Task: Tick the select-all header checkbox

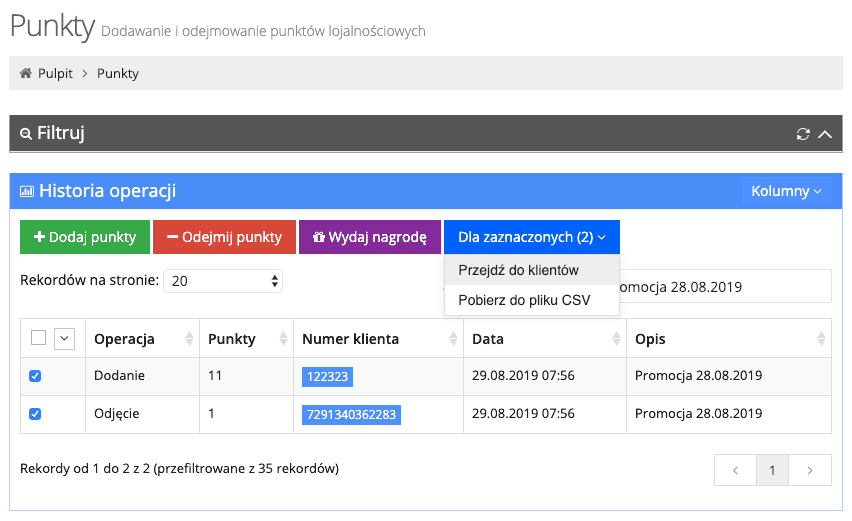Action: tap(39, 338)
